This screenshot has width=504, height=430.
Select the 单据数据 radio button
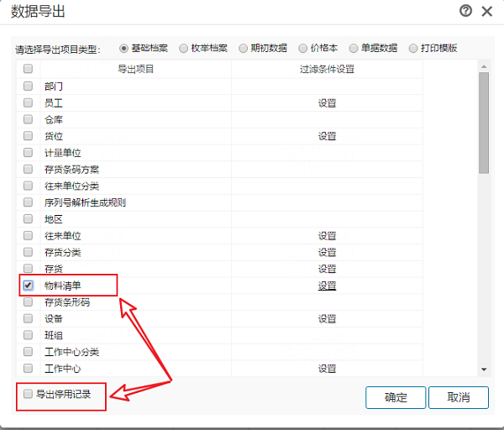[x=354, y=48]
